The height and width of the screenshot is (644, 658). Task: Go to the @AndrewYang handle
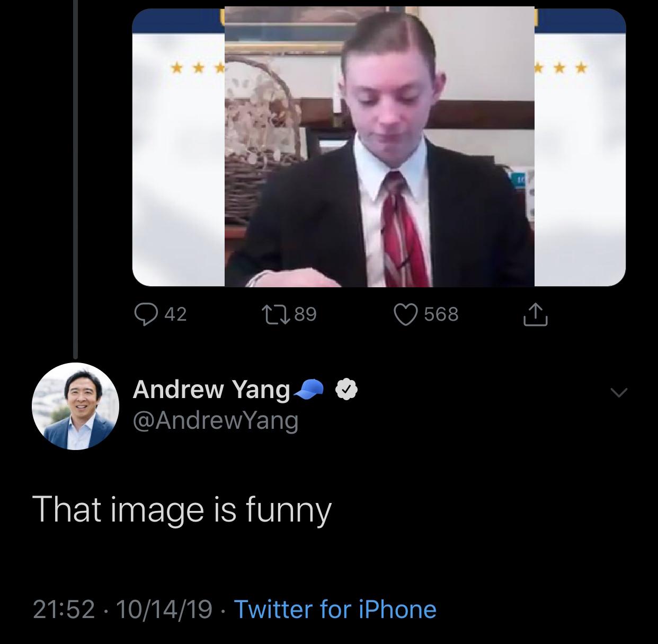(215, 420)
